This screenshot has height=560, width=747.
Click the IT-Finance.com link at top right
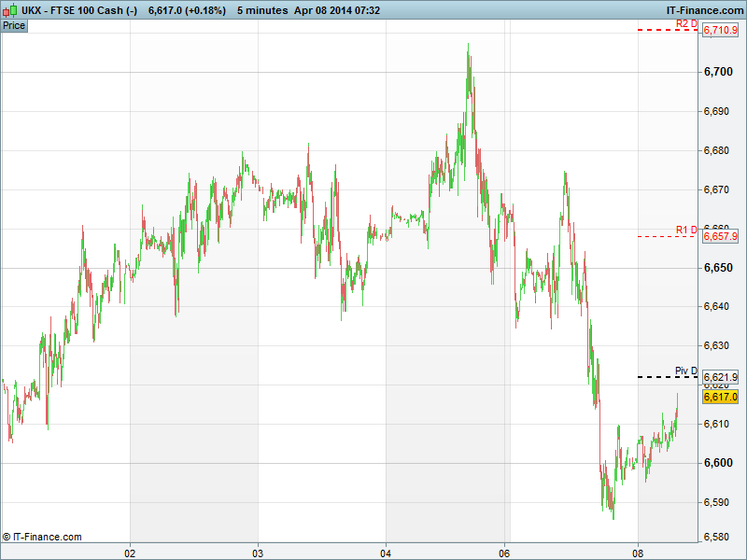click(x=698, y=9)
